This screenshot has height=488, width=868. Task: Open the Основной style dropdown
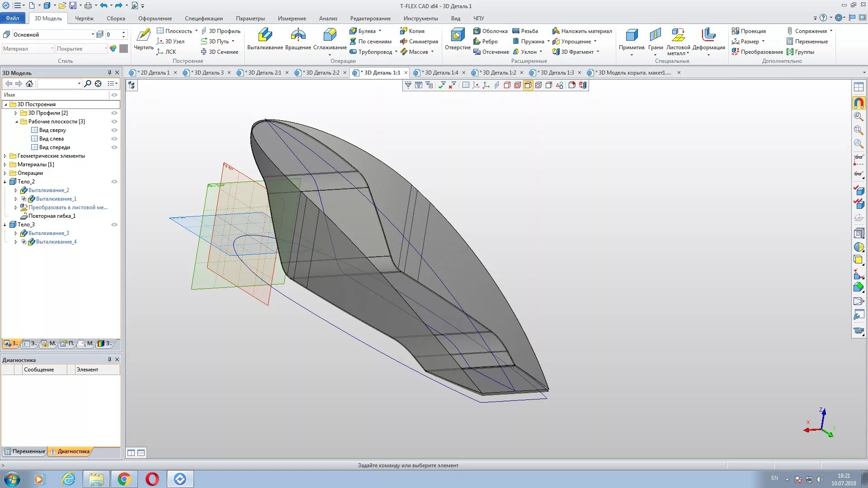pyautogui.click(x=93, y=34)
